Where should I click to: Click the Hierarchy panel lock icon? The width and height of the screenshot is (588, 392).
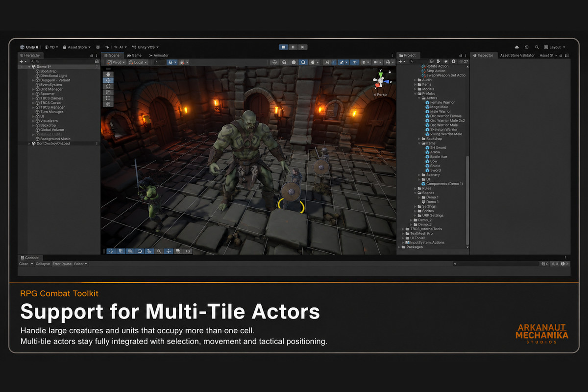[x=91, y=55]
